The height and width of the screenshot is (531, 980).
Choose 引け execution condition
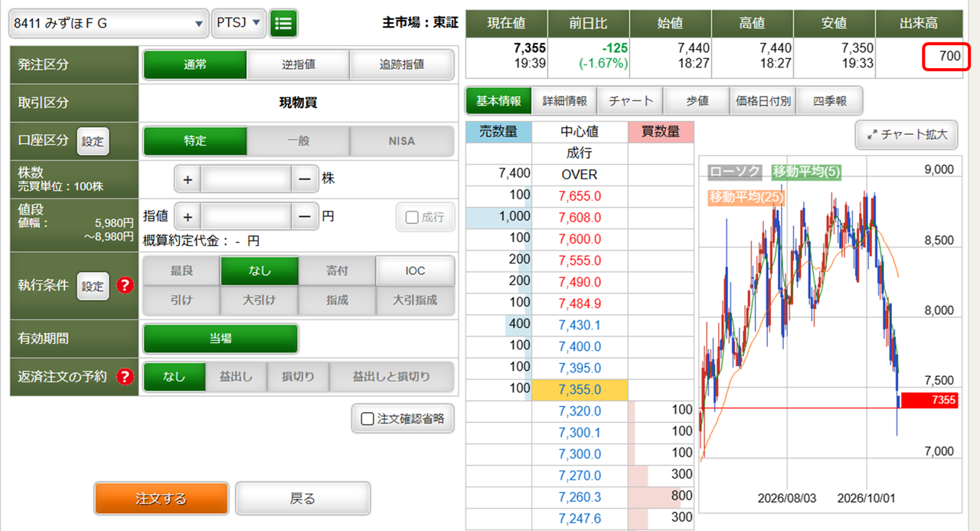coord(181,300)
